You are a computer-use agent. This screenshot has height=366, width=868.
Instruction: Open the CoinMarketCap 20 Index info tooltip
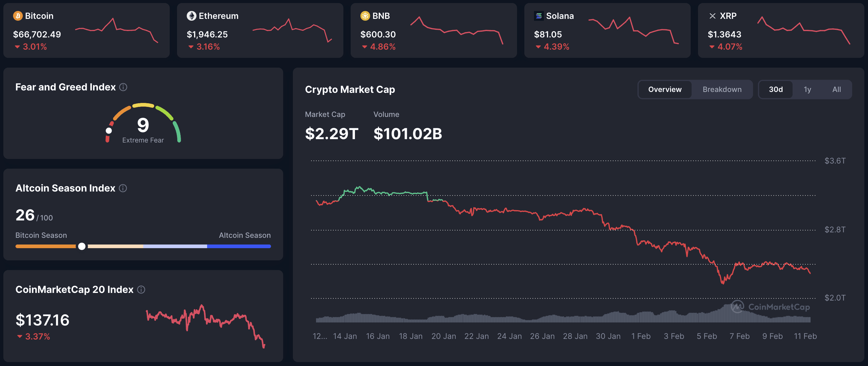click(x=141, y=290)
